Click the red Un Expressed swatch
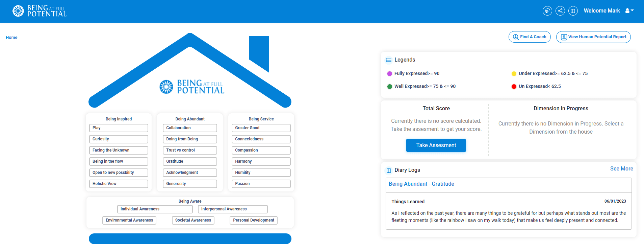This screenshot has height=252, width=644. [x=514, y=87]
